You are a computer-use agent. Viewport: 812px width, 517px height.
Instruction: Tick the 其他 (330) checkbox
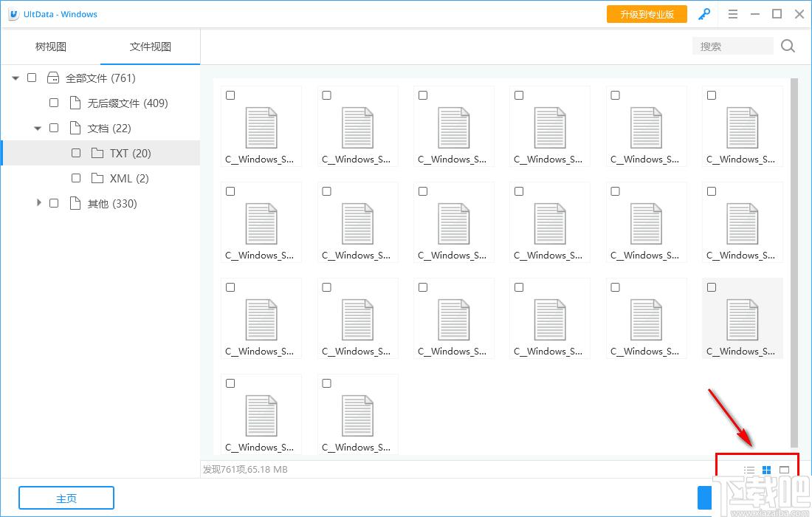[54, 203]
